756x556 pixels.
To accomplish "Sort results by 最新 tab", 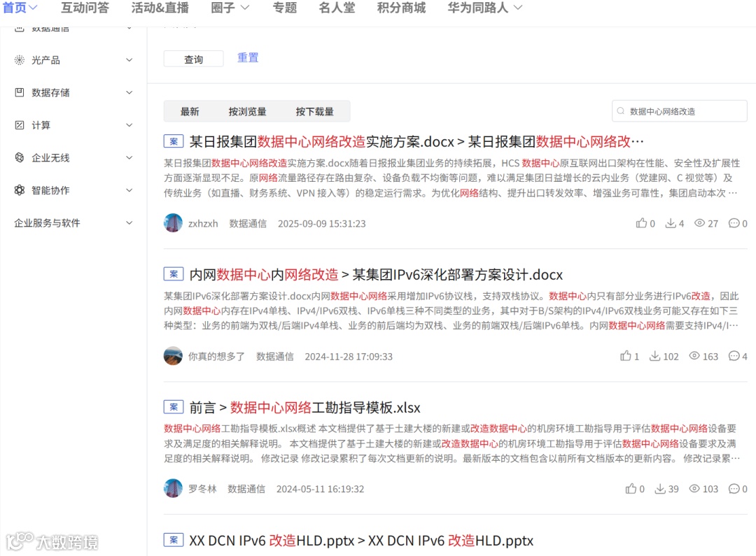I will (x=190, y=111).
